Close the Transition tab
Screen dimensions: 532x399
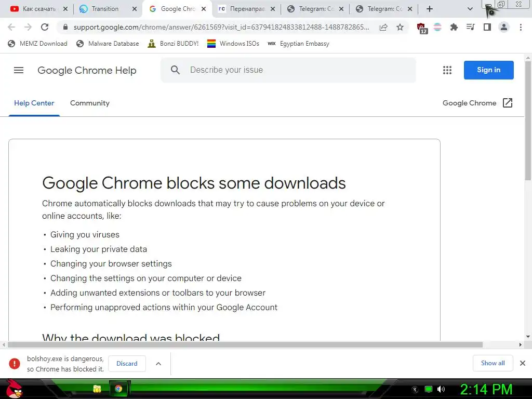coord(135,9)
